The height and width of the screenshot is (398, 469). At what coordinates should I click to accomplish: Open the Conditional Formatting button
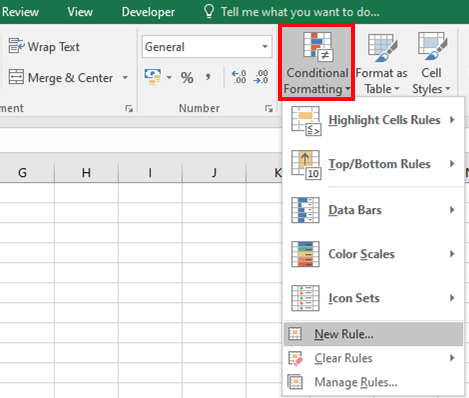tap(316, 62)
